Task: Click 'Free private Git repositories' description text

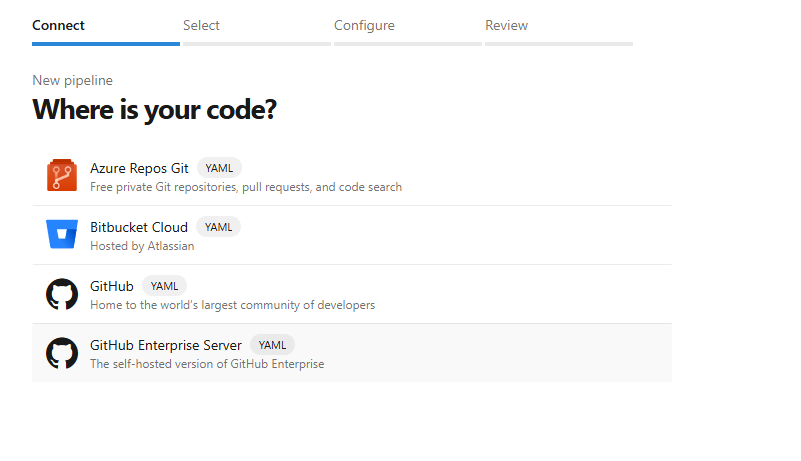Action: coord(246,187)
